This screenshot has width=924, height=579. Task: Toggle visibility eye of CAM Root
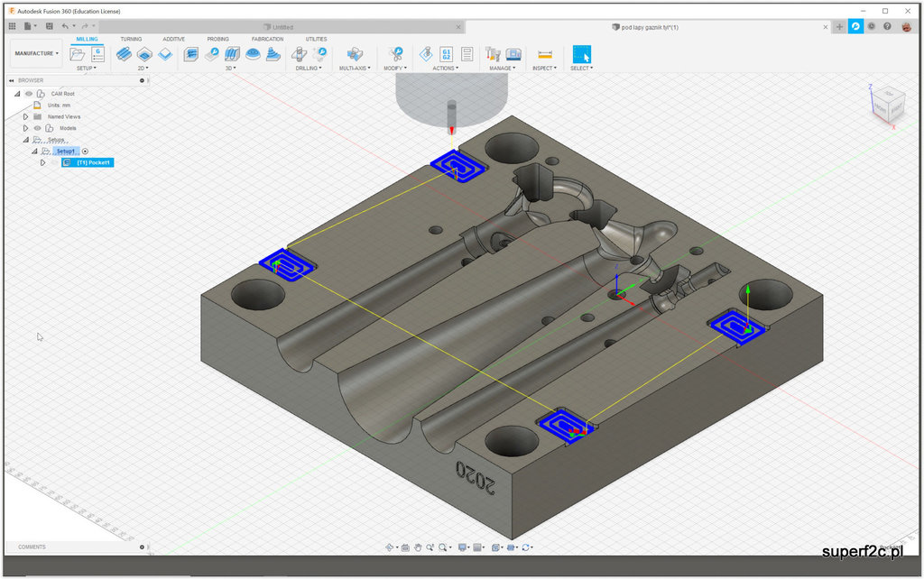pos(29,94)
